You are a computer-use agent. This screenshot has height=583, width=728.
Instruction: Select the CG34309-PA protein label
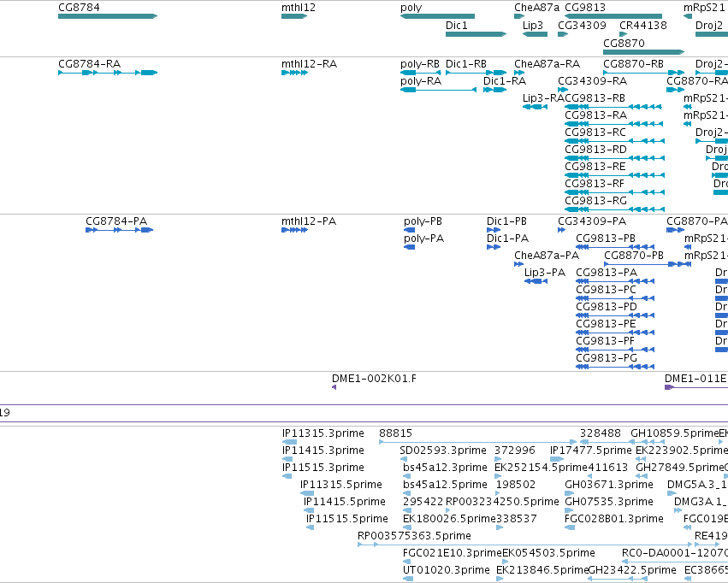point(592,221)
